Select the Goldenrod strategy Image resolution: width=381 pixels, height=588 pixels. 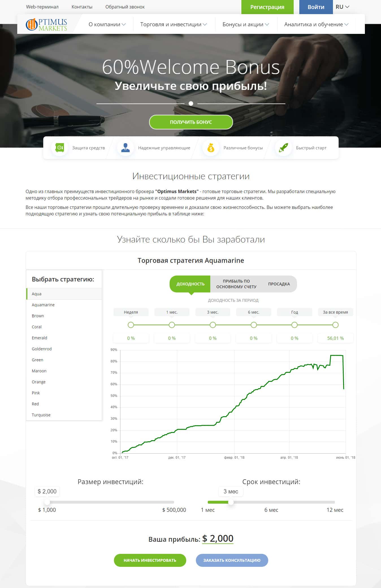64,349
